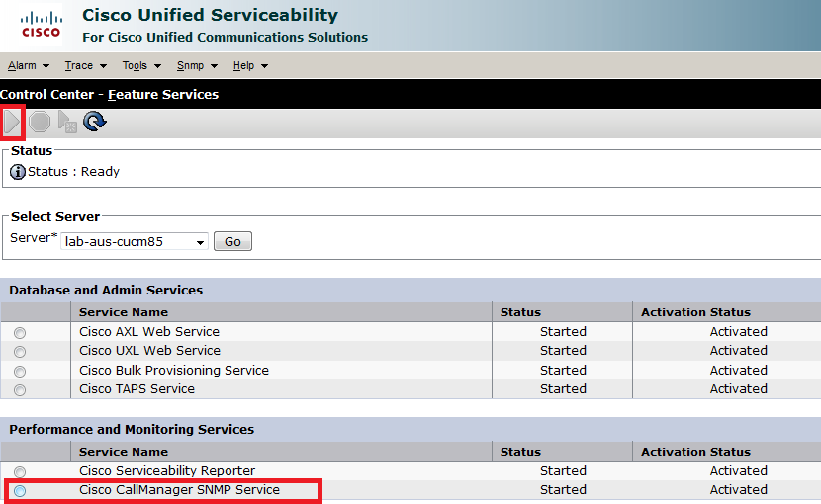The image size is (821, 504).
Task: Click For Cisco Unified Communications Solutions subtitle
Action: coord(226,38)
